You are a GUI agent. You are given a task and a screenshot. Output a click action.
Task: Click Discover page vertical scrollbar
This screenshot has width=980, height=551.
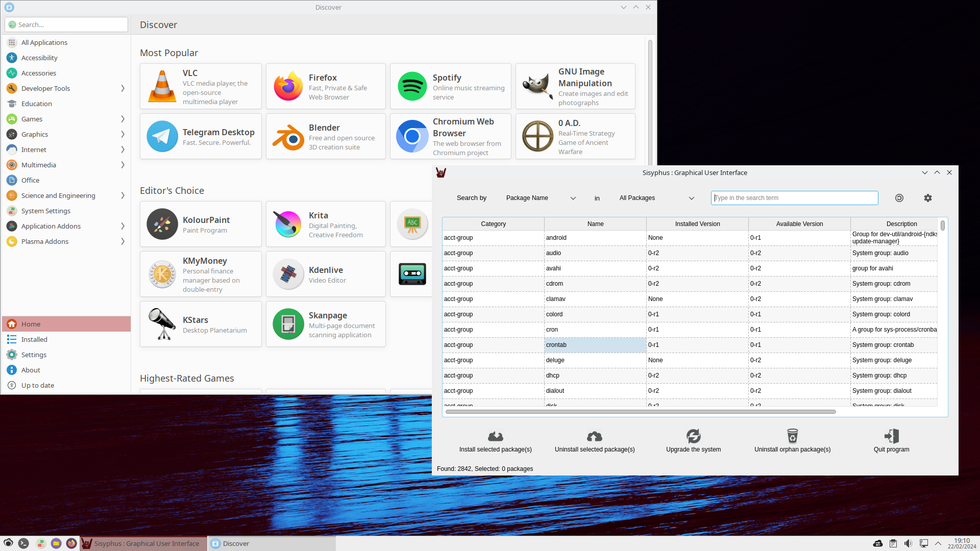[650, 102]
